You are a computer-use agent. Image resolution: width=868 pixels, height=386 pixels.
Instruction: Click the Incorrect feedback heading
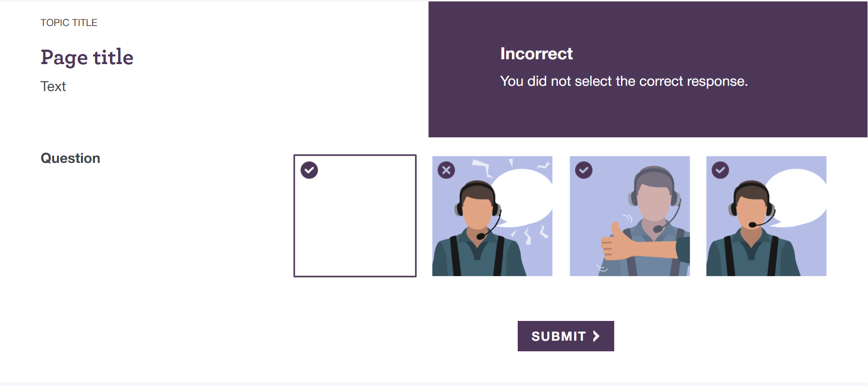537,53
